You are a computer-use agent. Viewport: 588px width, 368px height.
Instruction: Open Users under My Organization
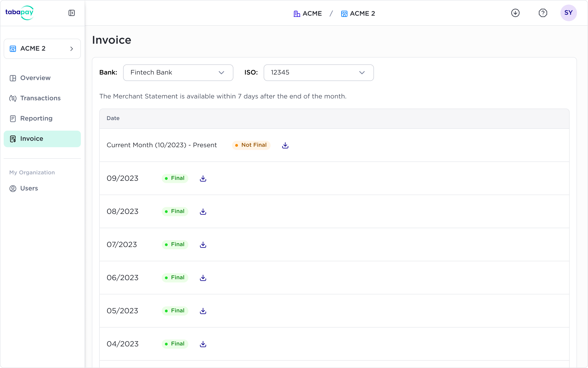42,188
